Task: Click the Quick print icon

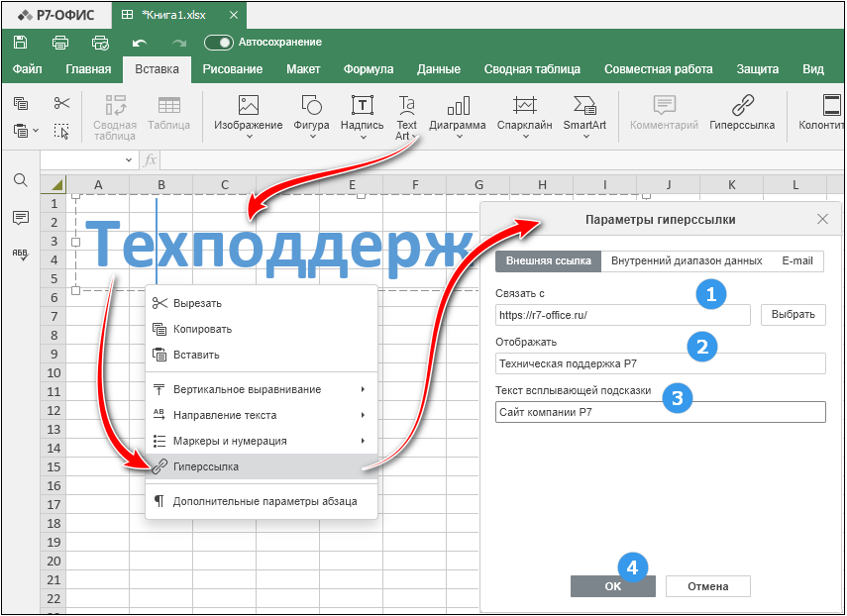Action: [100, 43]
